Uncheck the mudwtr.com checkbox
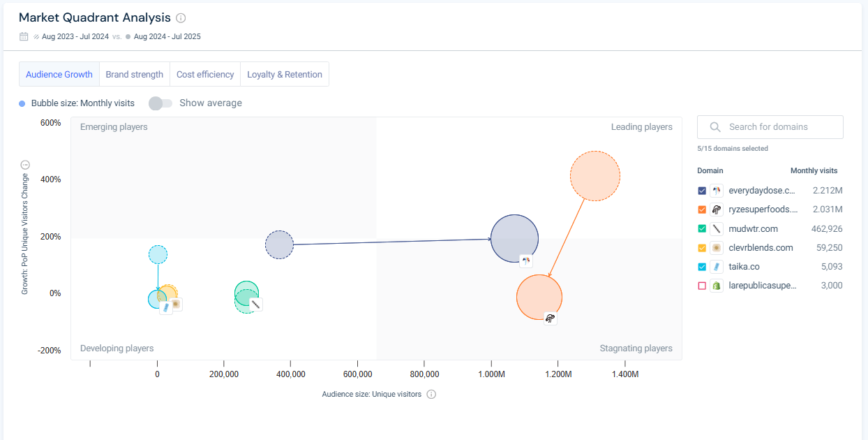The width and height of the screenshot is (868, 440). 702,228
